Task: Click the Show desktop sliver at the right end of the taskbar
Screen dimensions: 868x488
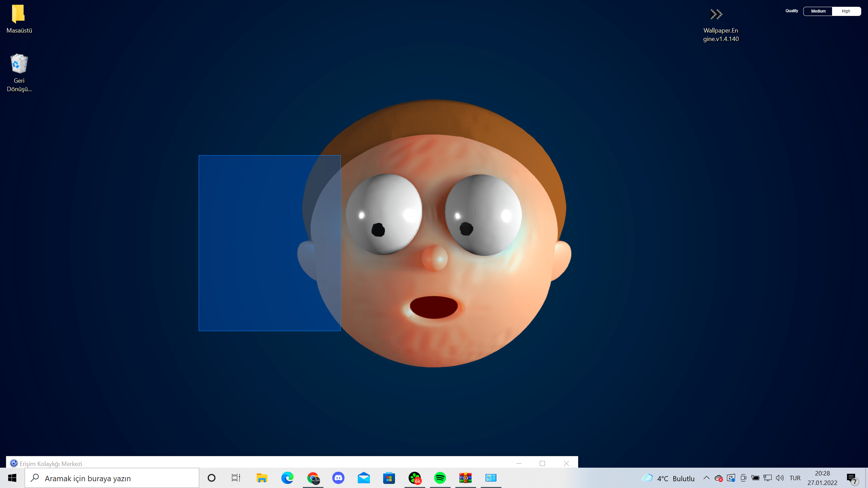Action: click(x=867, y=478)
